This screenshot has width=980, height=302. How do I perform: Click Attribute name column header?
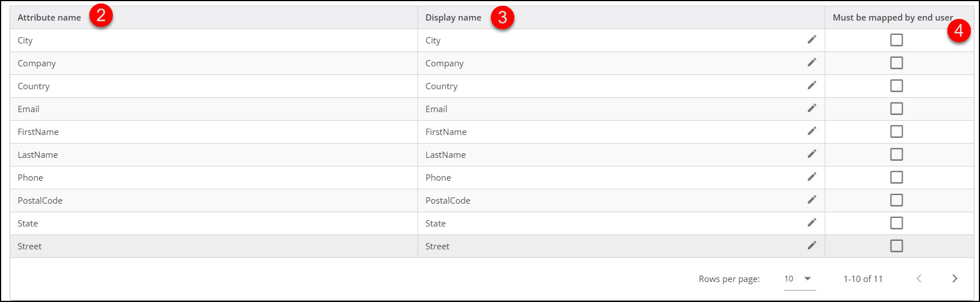(x=49, y=18)
